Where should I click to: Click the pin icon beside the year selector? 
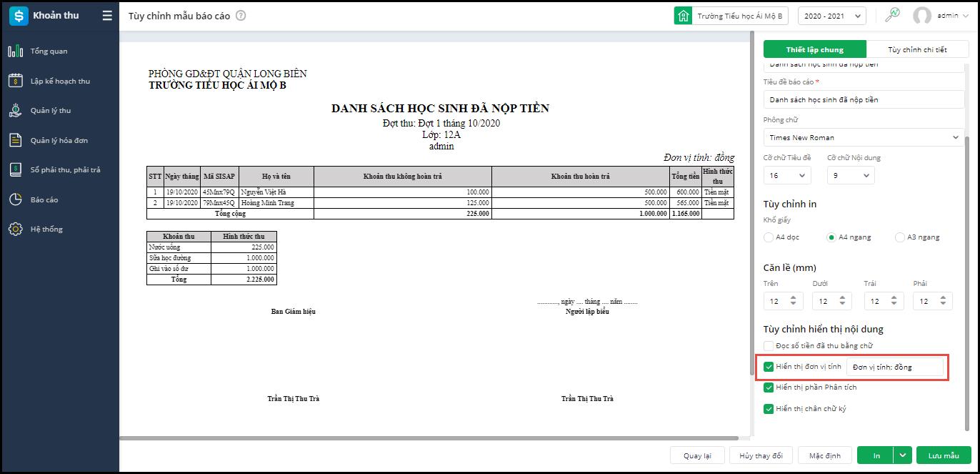tap(892, 15)
